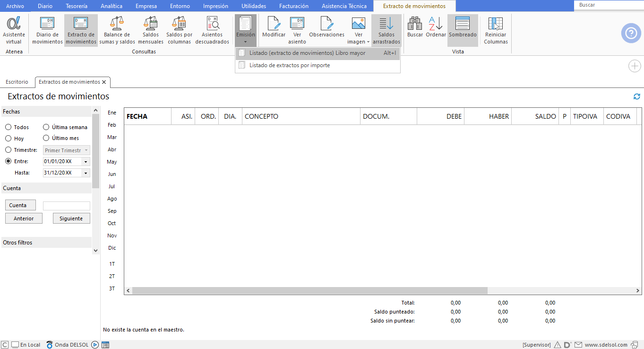
Task: Switch to the Escritorio tab
Action: click(x=17, y=82)
